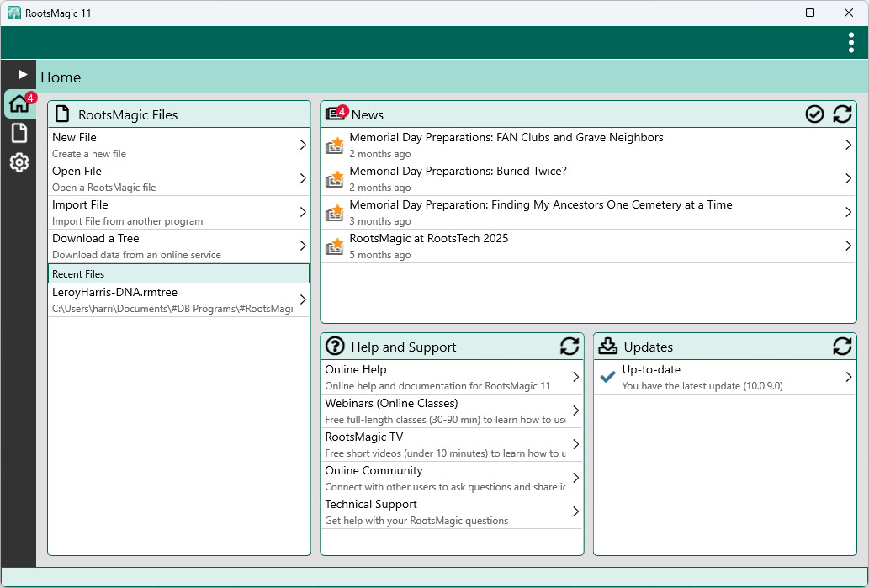Click the recent file path text

[x=172, y=309]
